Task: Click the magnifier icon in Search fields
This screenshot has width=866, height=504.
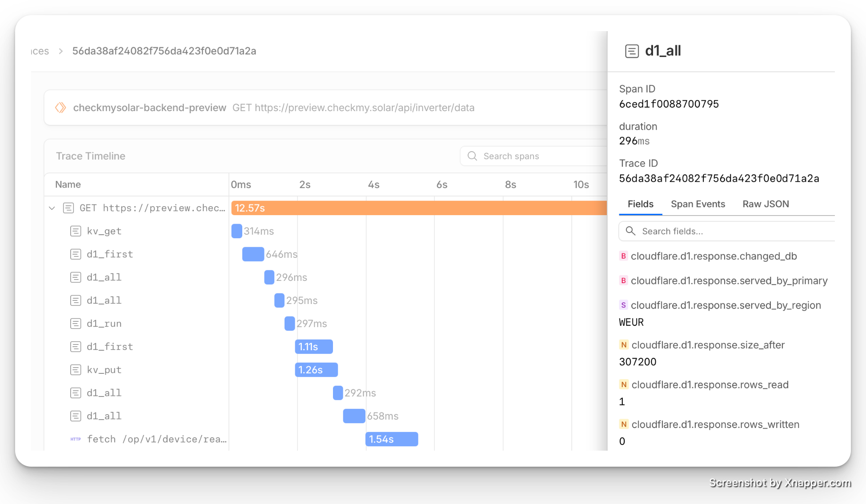Action: pyautogui.click(x=630, y=231)
